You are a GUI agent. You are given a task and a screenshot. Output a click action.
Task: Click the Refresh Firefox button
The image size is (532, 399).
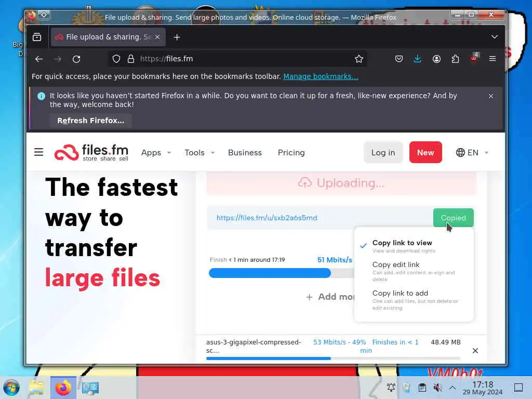tap(90, 121)
